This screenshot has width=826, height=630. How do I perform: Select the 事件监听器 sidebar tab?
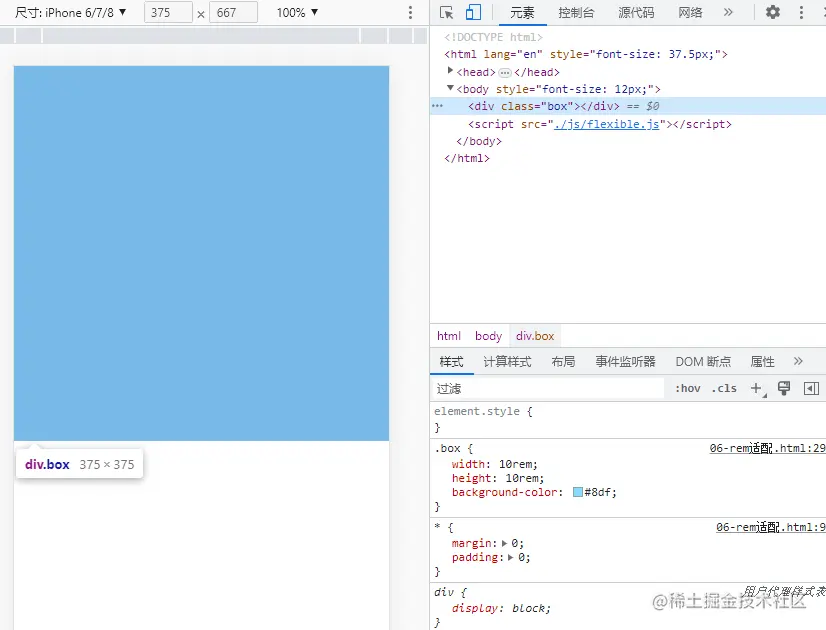pos(625,361)
